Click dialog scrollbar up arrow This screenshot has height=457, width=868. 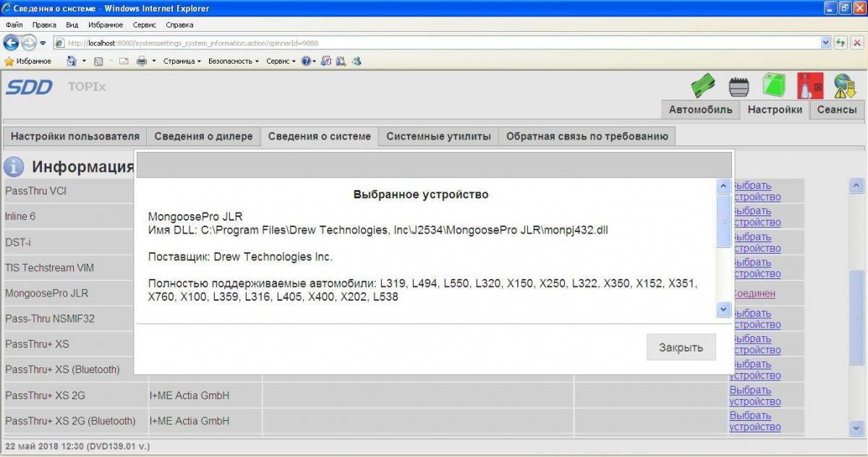[723, 186]
